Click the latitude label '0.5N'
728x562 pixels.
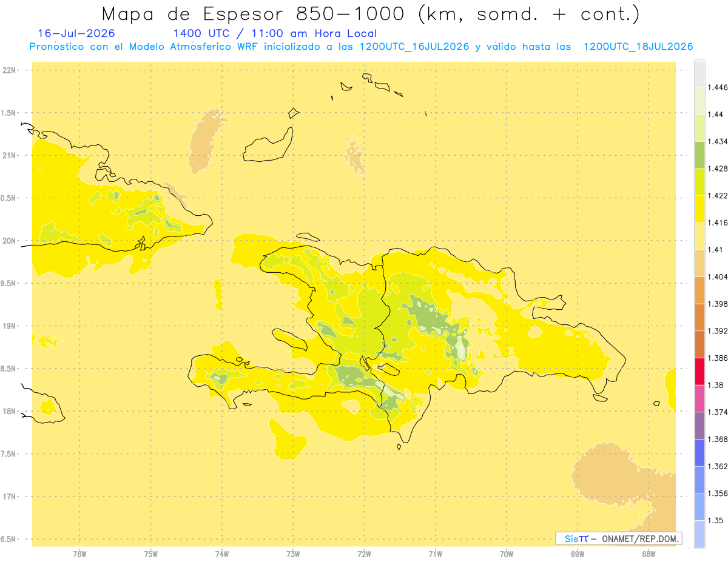click(x=9, y=198)
